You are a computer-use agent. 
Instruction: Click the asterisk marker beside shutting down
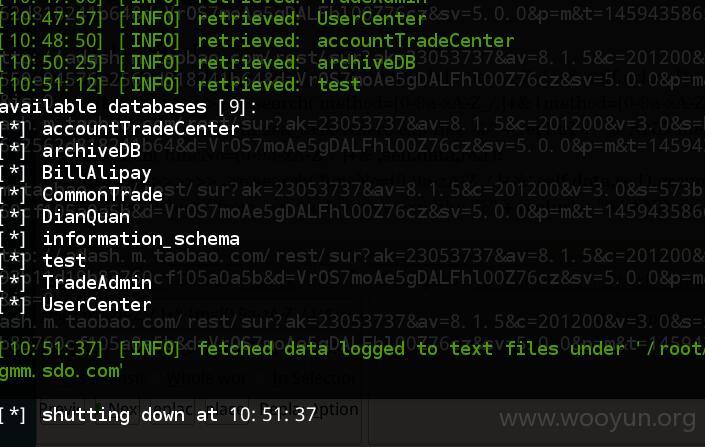coord(14,415)
